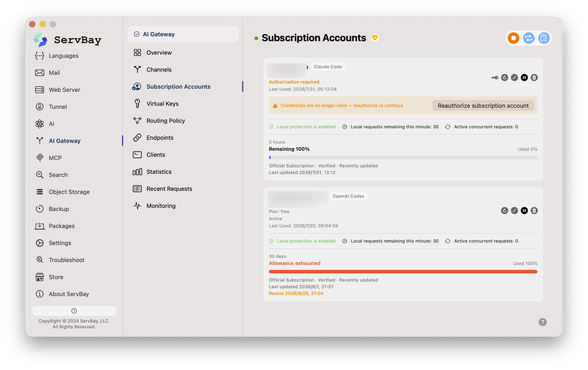The width and height of the screenshot is (588, 370).
Task: Edit the Claude Code subscription account
Action: pos(514,78)
